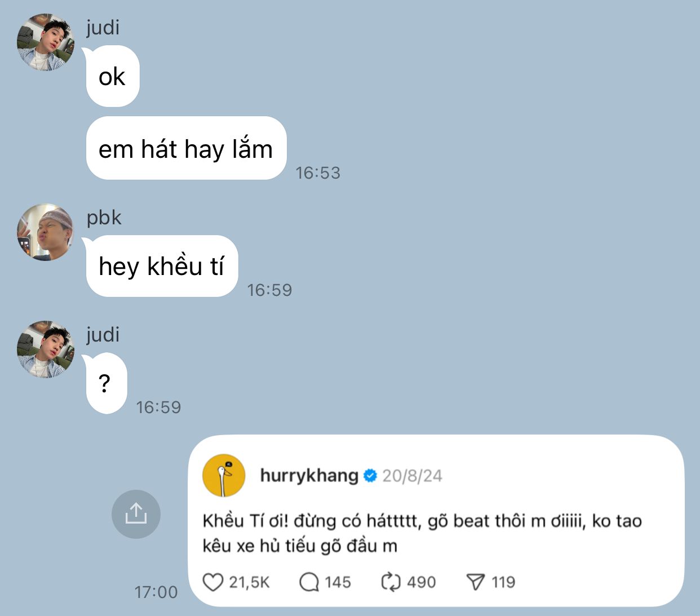Click judi's name above "ok" bubble

(103, 27)
